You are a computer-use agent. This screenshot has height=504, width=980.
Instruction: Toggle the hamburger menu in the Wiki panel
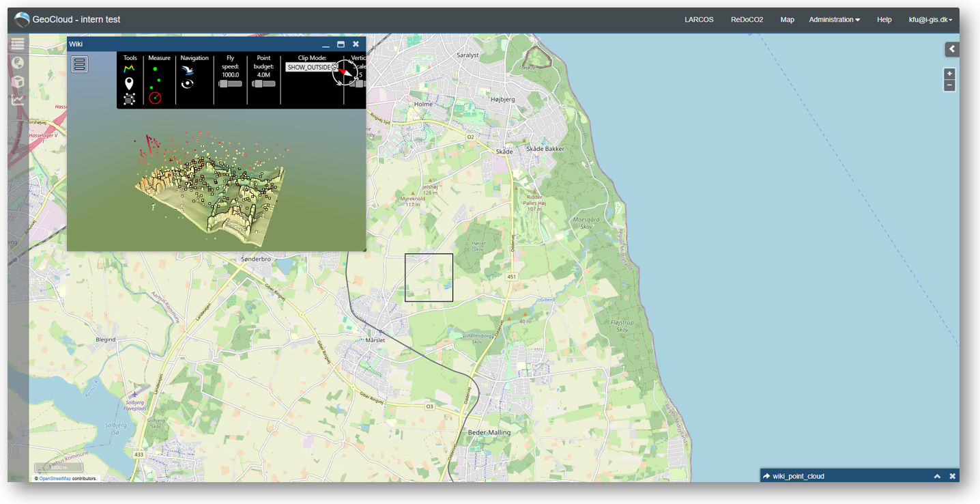coord(80,64)
